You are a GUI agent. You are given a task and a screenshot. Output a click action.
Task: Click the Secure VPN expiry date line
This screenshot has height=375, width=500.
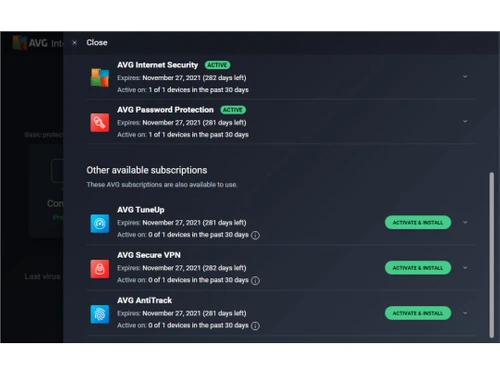click(182, 268)
